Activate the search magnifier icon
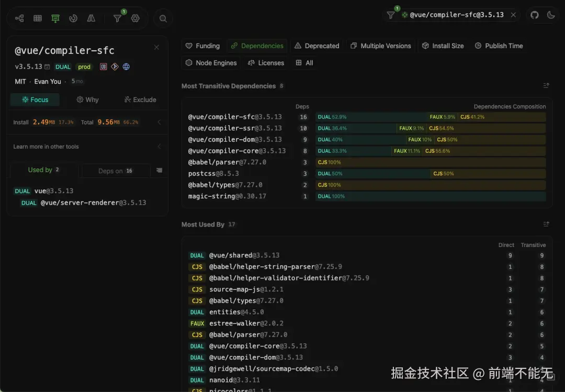This screenshot has height=392, width=565. (163, 18)
